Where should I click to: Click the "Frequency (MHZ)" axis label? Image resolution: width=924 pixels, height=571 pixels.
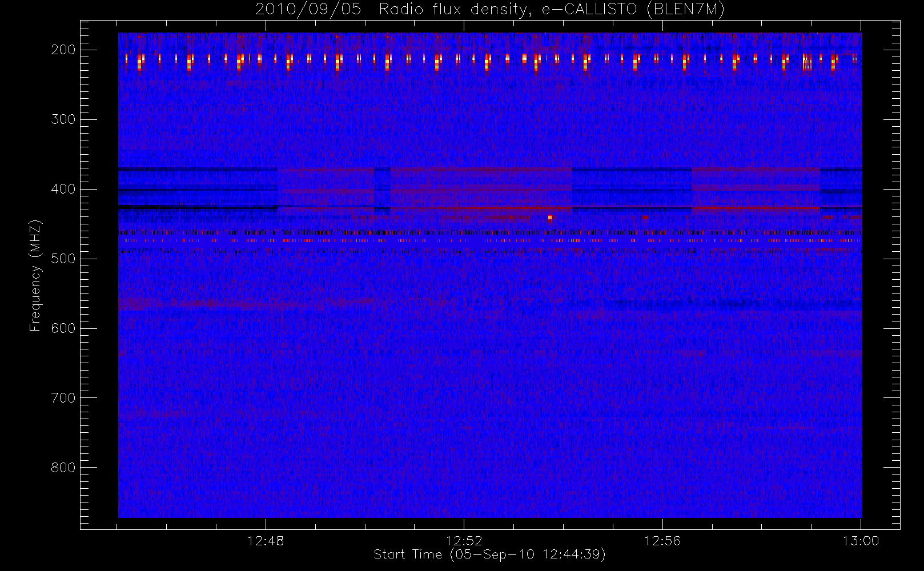coord(35,275)
